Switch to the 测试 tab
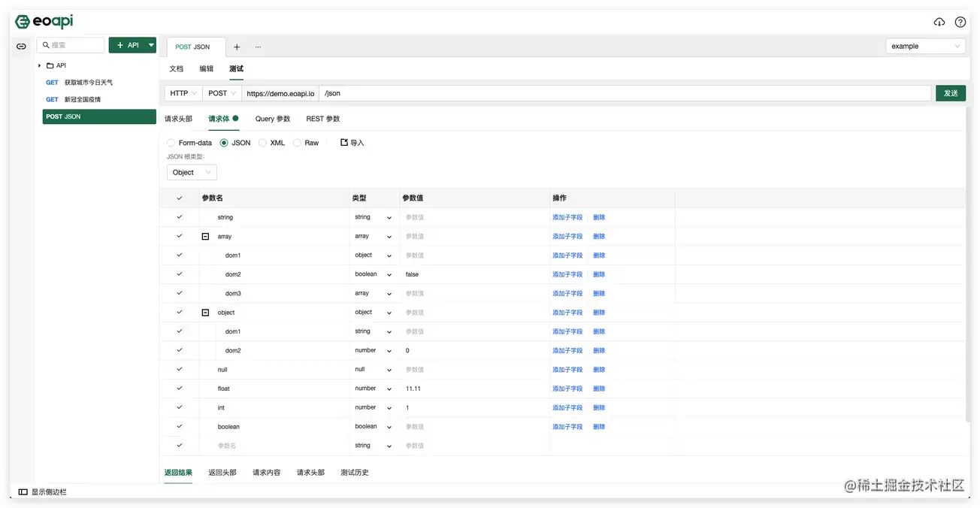 click(236, 68)
